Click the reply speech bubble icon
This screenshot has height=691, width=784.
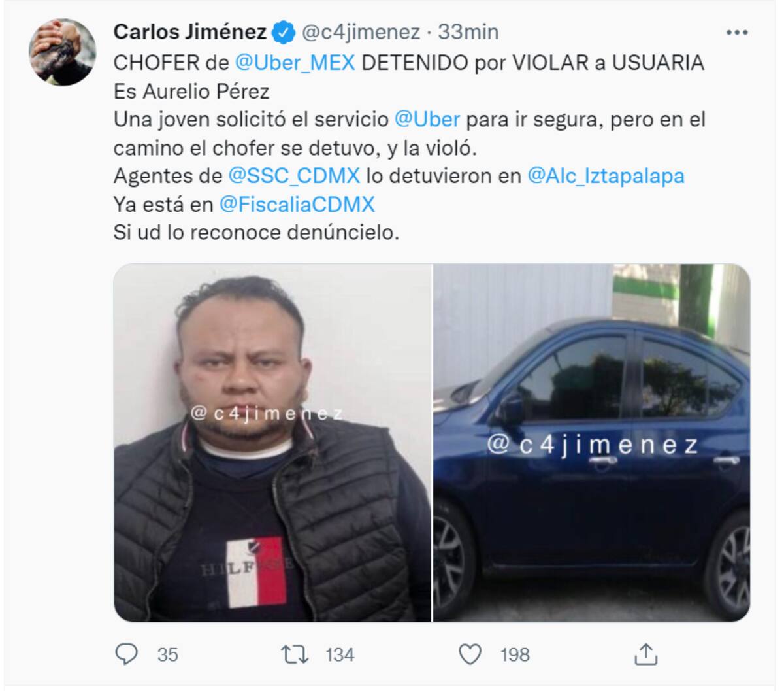[x=127, y=654]
